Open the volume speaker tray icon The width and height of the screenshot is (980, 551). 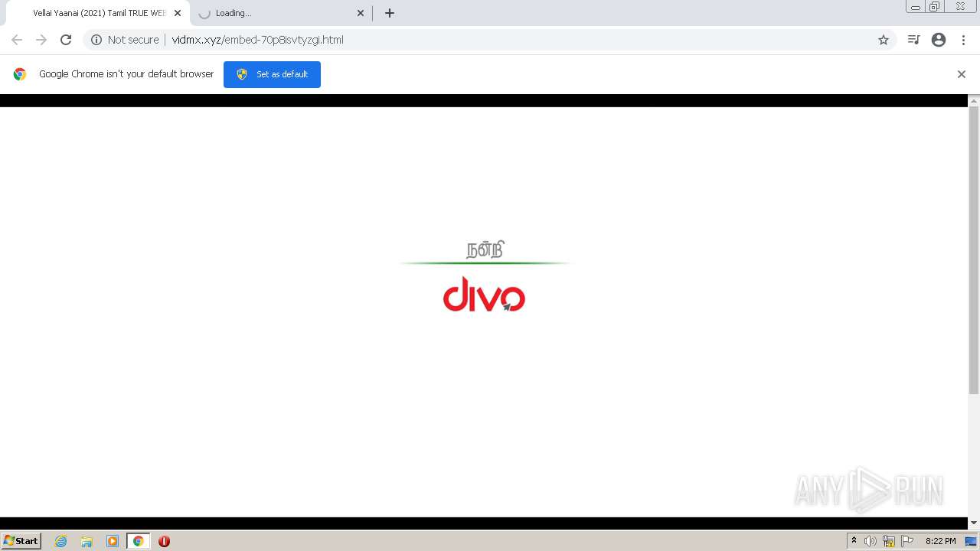[x=871, y=541]
